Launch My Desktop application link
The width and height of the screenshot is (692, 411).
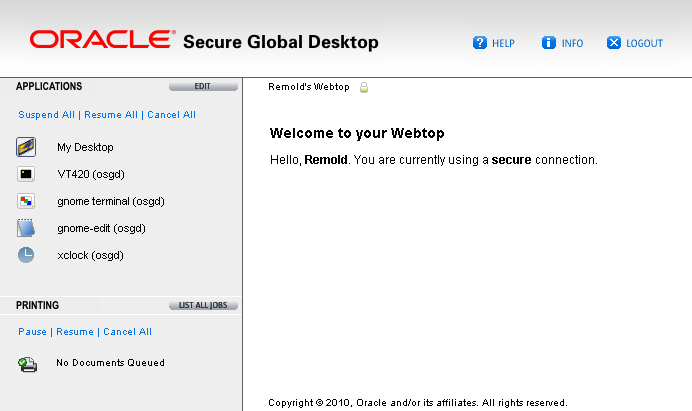[x=85, y=147]
